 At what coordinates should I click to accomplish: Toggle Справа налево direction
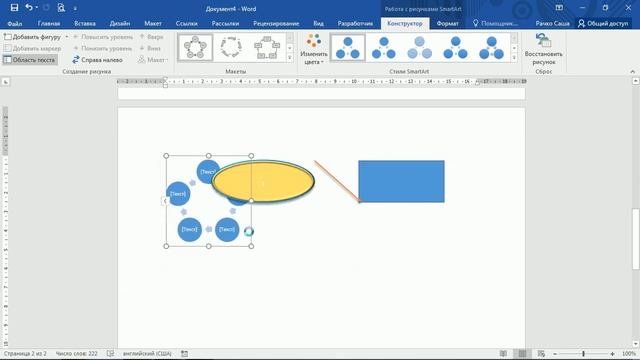98,60
